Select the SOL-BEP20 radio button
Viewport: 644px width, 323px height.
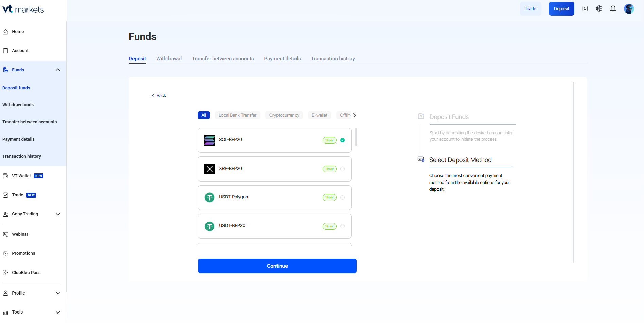coord(342,140)
